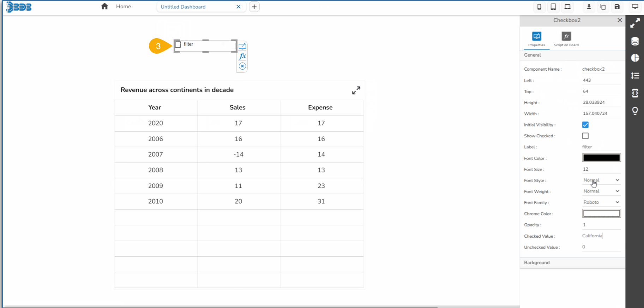Open the datasets database icon in sidebar

pos(635,41)
